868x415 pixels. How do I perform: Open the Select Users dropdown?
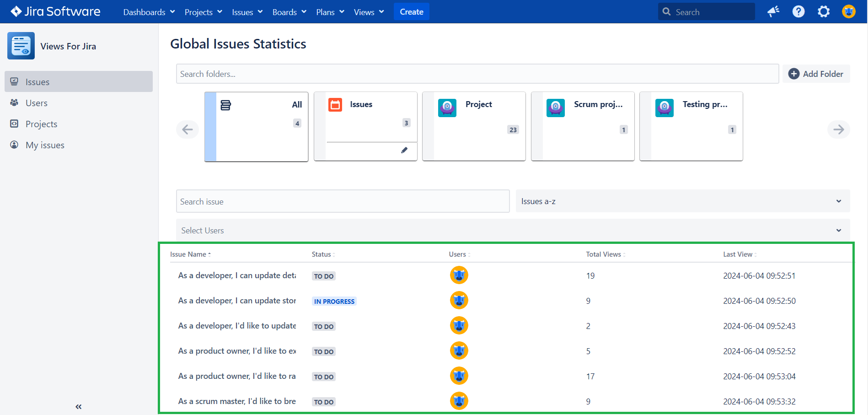coord(513,230)
